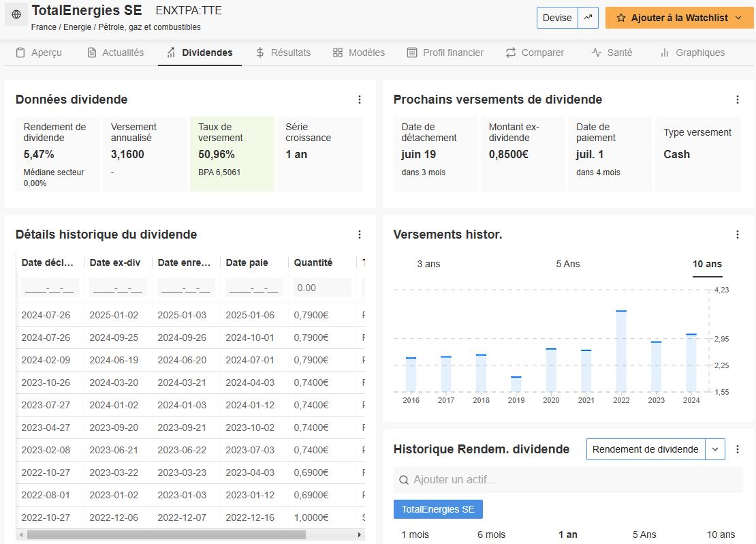Click the Date de paiement juil. 1 card
756x544 pixels.
point(610,154)
